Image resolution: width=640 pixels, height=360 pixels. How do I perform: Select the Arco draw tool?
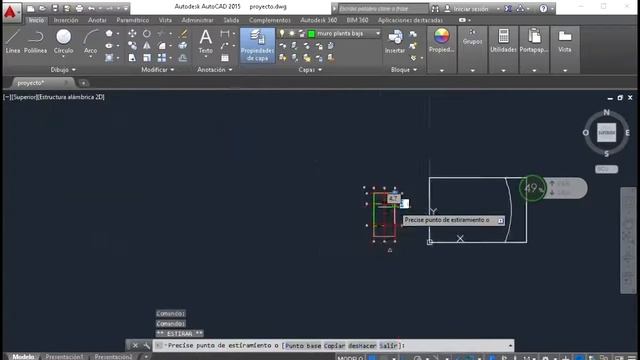coord(90,41)
